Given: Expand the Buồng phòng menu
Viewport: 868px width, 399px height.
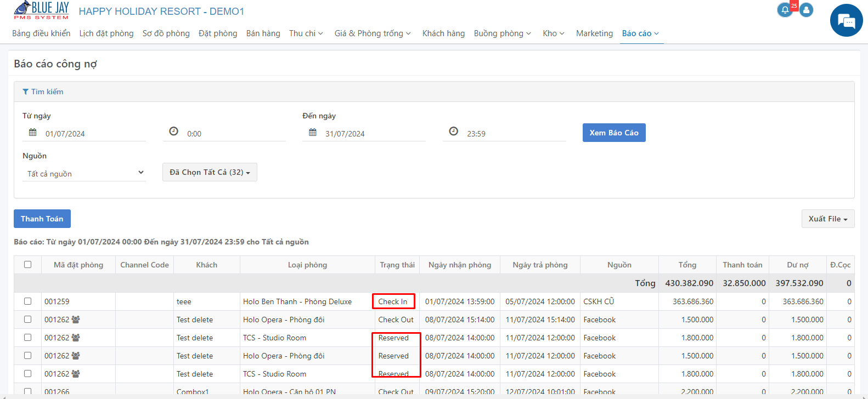Looking at the screenshot, I should 503,33.
